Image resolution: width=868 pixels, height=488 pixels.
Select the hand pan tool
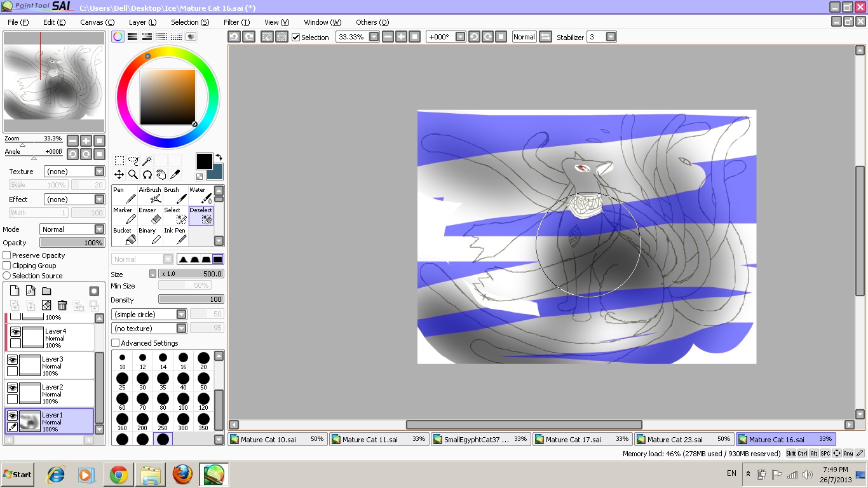161,174
